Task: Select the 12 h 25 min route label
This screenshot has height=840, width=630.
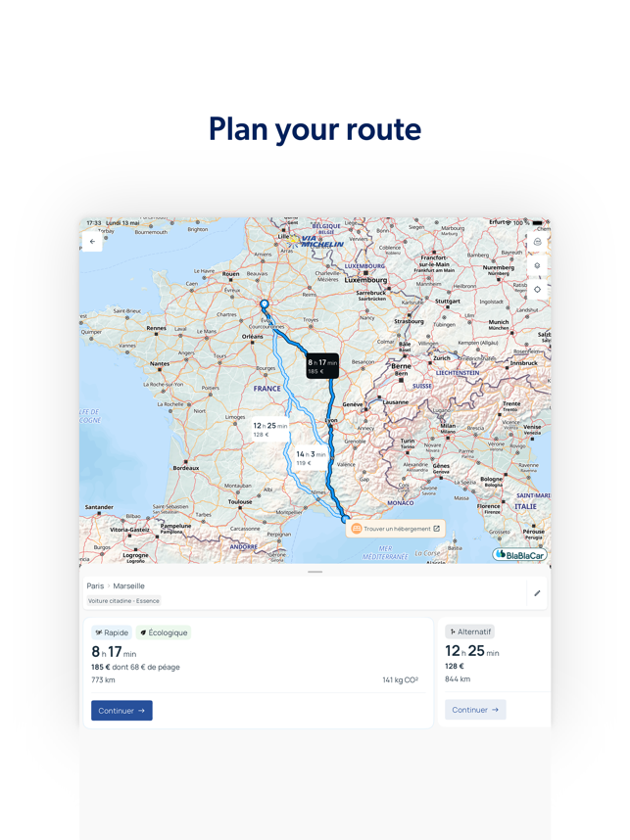Action: point(269,429)
